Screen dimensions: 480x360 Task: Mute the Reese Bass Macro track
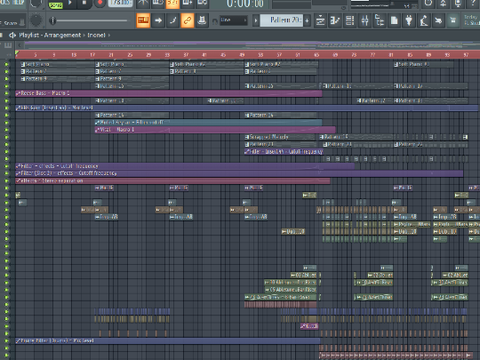tap(6, 93)
